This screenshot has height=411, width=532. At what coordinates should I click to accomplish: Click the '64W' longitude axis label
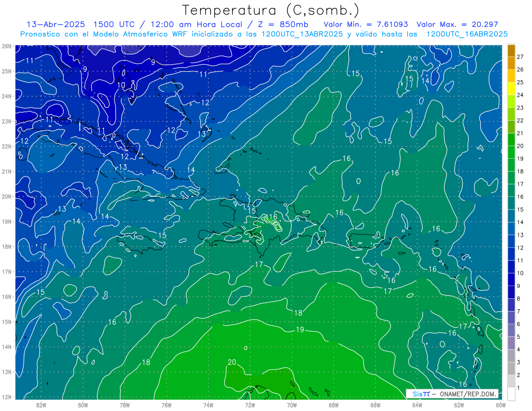[x=417, y=405]
